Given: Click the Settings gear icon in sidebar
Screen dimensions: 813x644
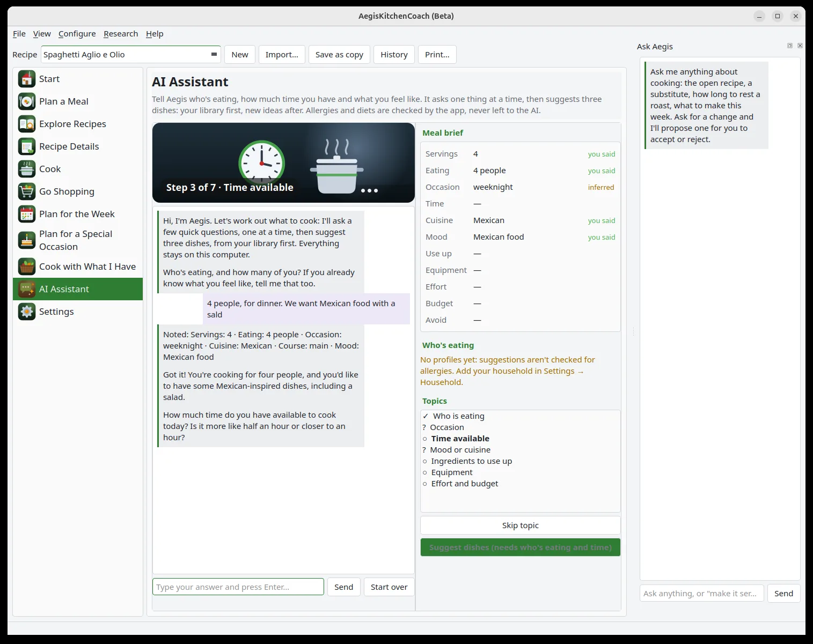Looking at the screenshot, I should click(x=26, y=312).
